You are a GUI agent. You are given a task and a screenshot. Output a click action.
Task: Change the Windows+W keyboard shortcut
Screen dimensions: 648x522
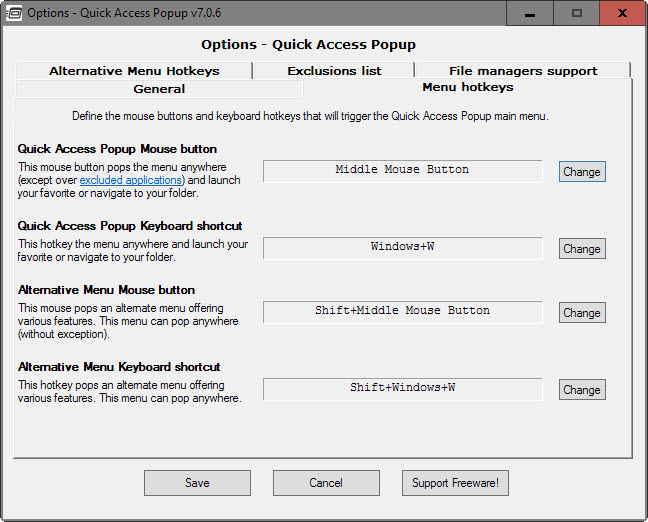[x=582, y=249]
